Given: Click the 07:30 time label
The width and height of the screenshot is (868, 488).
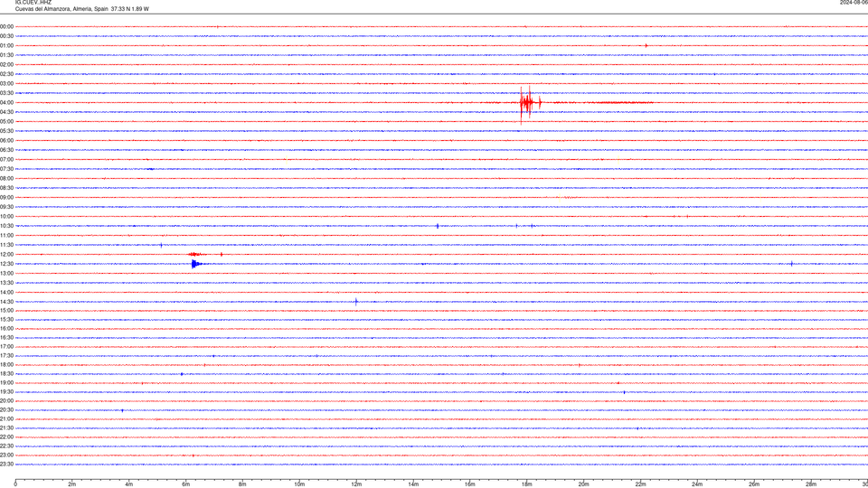Looking at the screenshot, I should (x=6, y=169).
